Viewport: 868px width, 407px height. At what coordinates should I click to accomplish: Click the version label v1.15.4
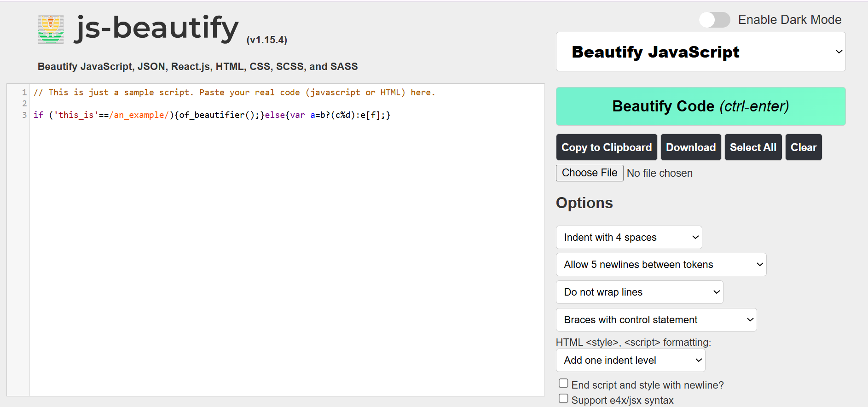tap(267, 40)
